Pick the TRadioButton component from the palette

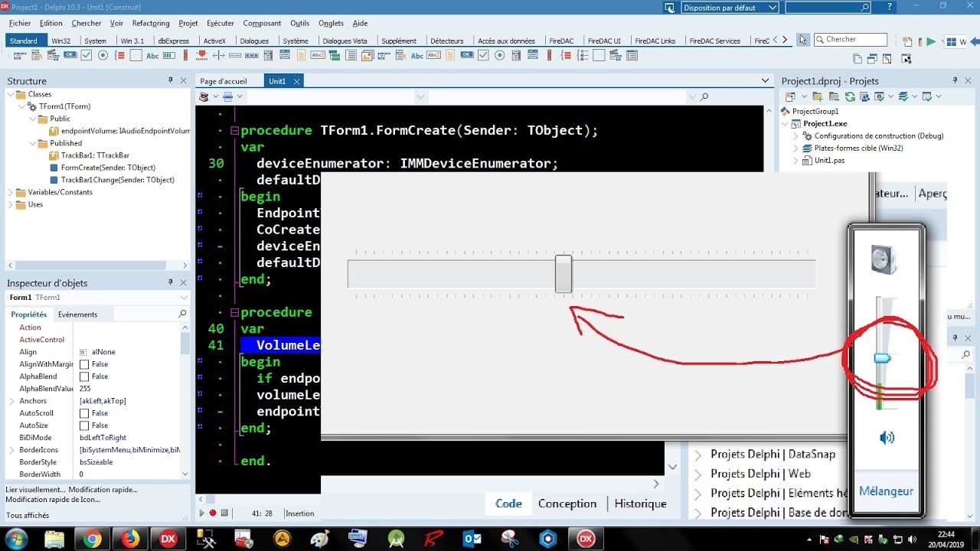(x=103, y=55)
